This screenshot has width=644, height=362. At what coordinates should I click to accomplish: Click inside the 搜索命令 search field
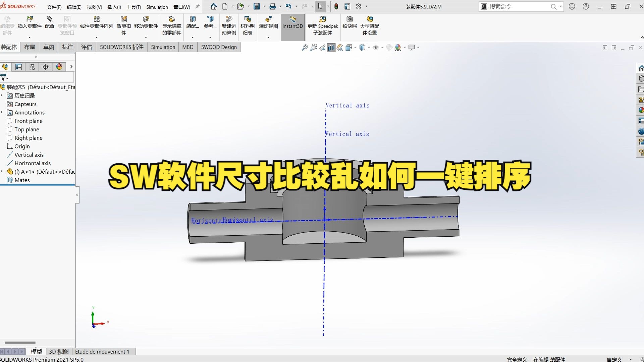(x=520, y=6)
